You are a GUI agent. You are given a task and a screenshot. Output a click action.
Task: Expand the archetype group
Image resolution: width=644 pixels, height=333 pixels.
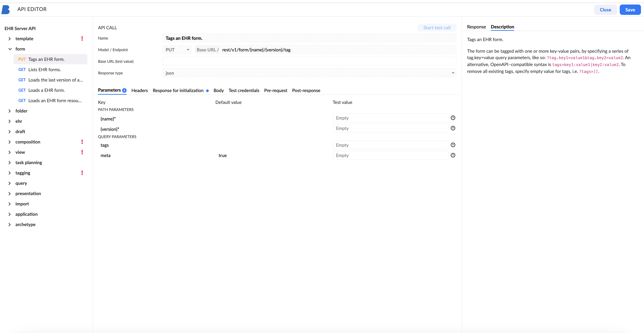click(x=9, y=224)
